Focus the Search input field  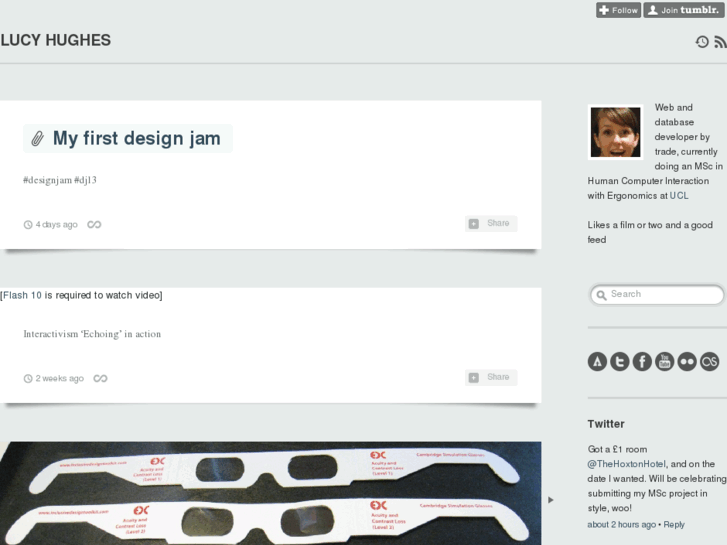click(657, 295)
